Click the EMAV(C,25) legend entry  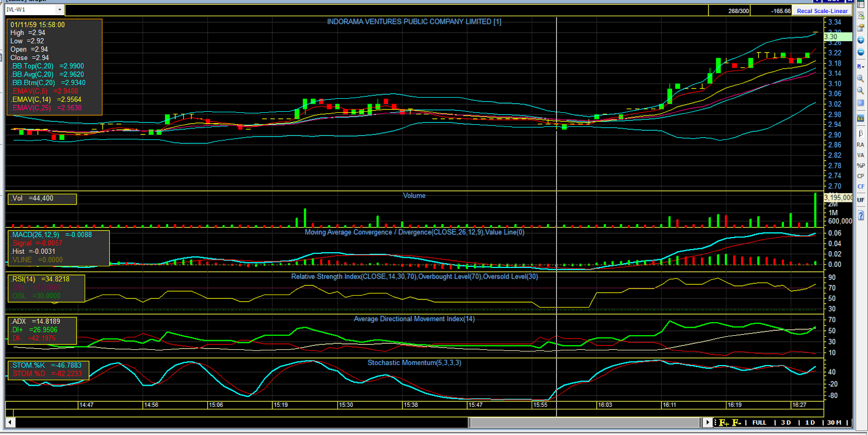click(x=47, y=108)
